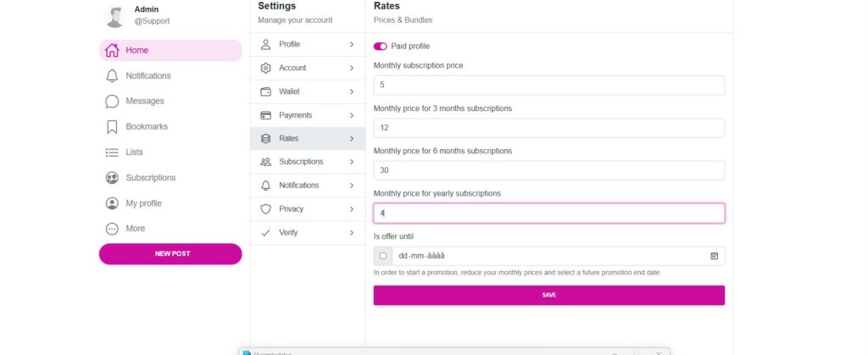Click the Lists icon in sidebar
This screenshot has width=868, height=355.
(112, 152)
